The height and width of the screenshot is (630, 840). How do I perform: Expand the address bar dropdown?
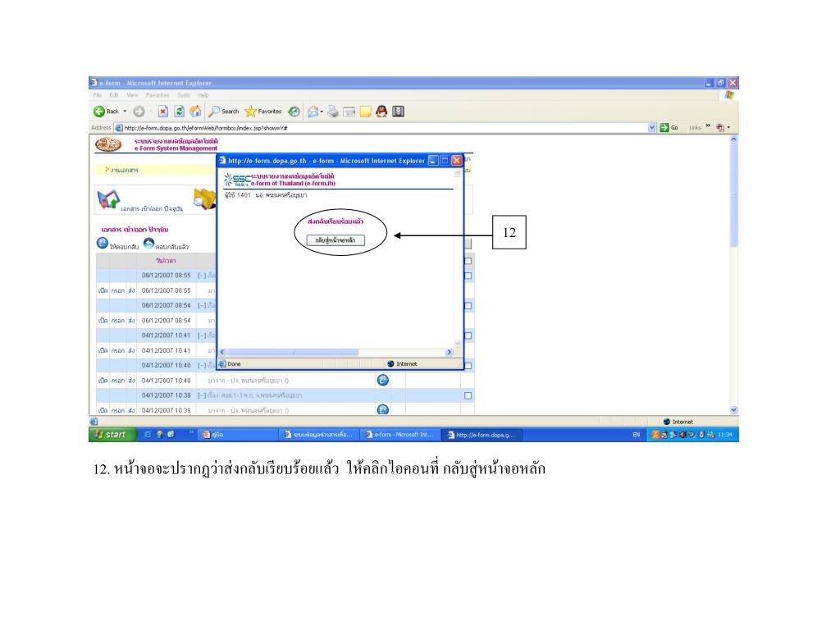pyautogui.click(x=652, y=127)
